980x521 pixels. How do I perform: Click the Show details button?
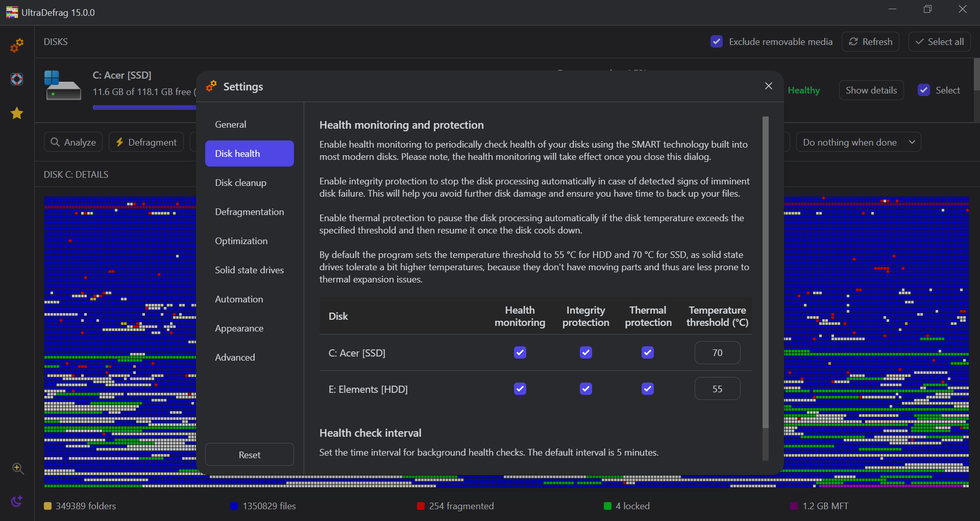pyautogui.click(x=871, y=90)
